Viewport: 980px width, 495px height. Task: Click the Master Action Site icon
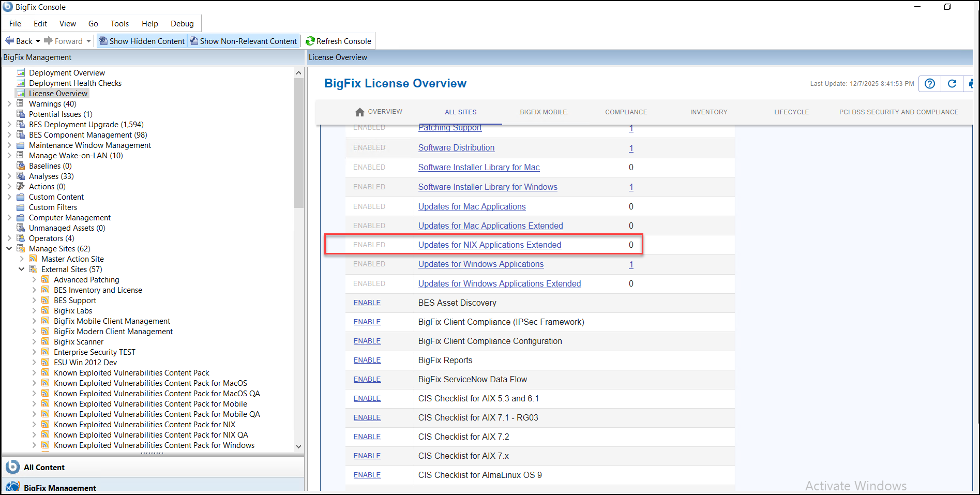[33, 259]
